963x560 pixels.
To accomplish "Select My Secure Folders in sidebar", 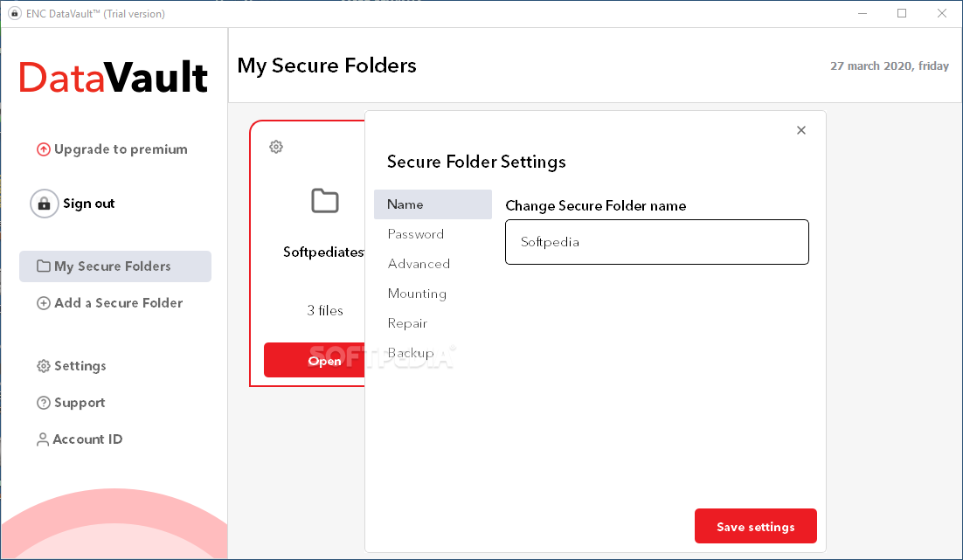I will pos(115,266).
